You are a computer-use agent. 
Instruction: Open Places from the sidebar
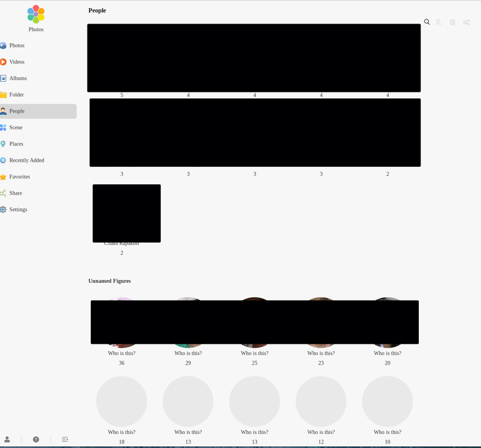[16, 144]
